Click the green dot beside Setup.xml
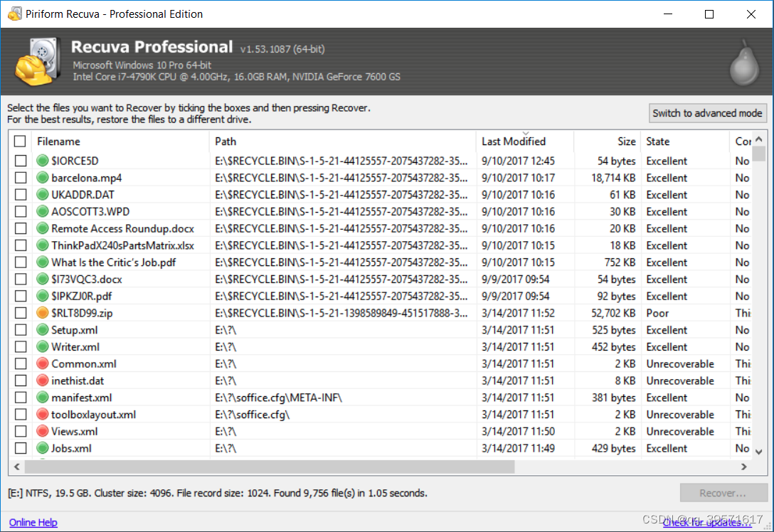This screenshot has width=774, height=532. click(x=43, y=330)
